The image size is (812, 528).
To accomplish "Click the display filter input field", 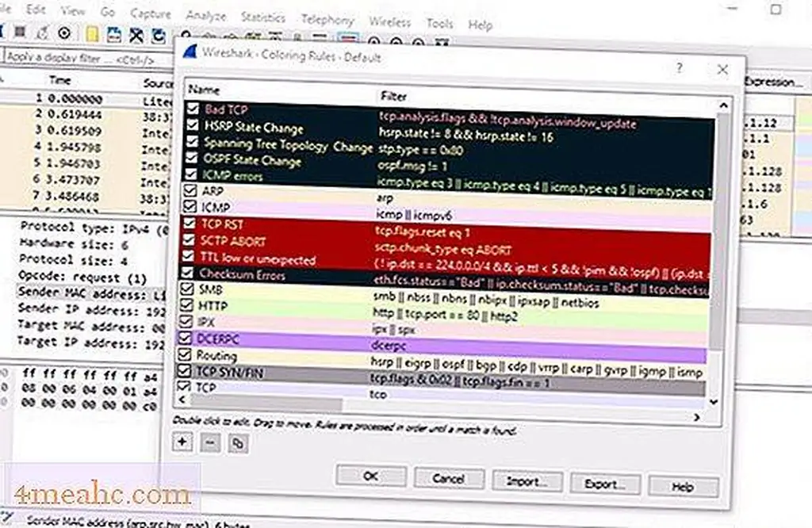I will (88, 58).
